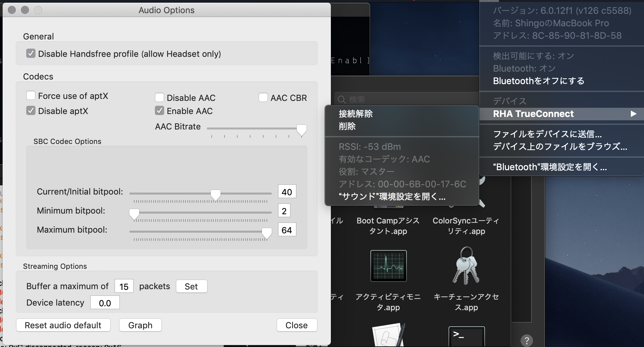Viewport: 644px width, 347px height.
Task: Open the Terminal app icon
Action: [466, 336]
